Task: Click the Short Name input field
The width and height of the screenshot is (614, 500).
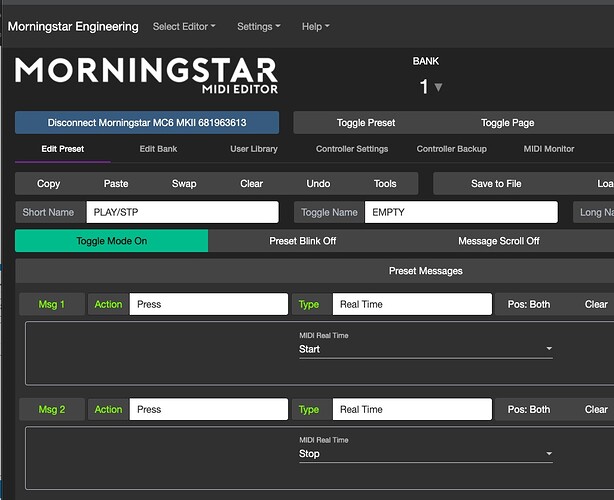Action: [x=182, y=212]
